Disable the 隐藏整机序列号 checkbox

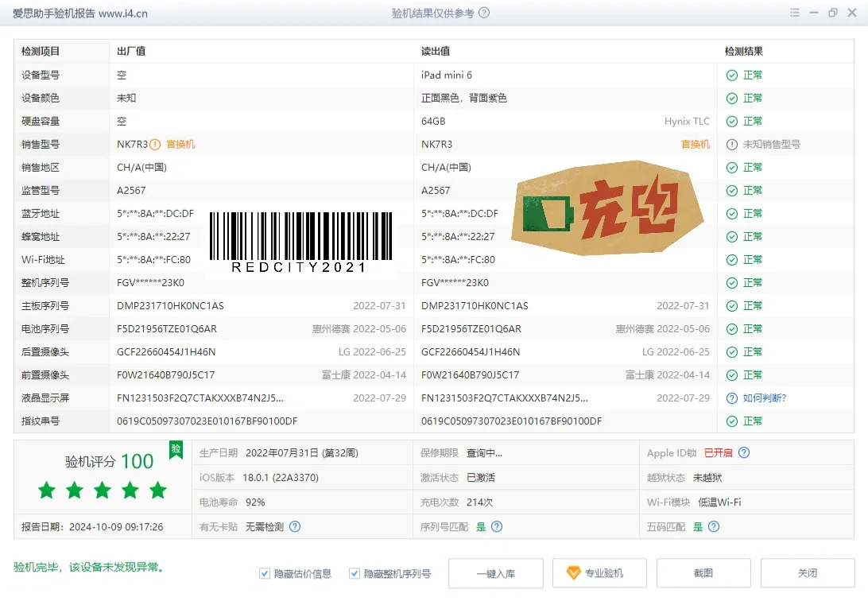353,573
